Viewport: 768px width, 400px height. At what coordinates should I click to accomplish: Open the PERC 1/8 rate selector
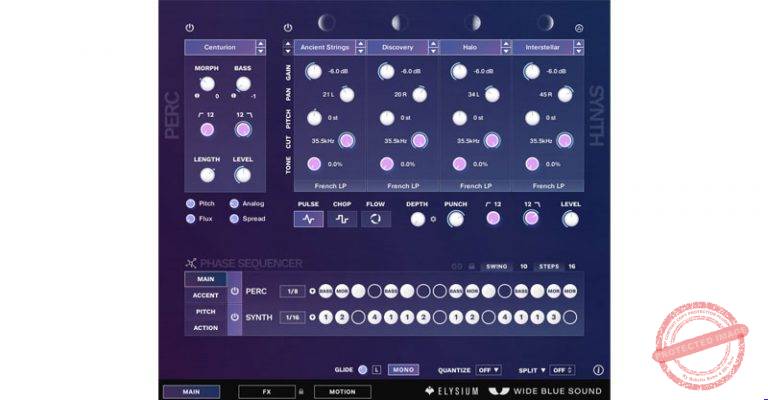(x=292, y=291)
